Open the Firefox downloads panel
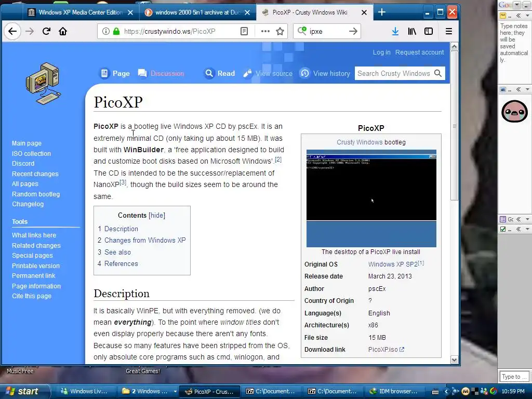Screen dimensions: 532x399 [x=395, y=31]
